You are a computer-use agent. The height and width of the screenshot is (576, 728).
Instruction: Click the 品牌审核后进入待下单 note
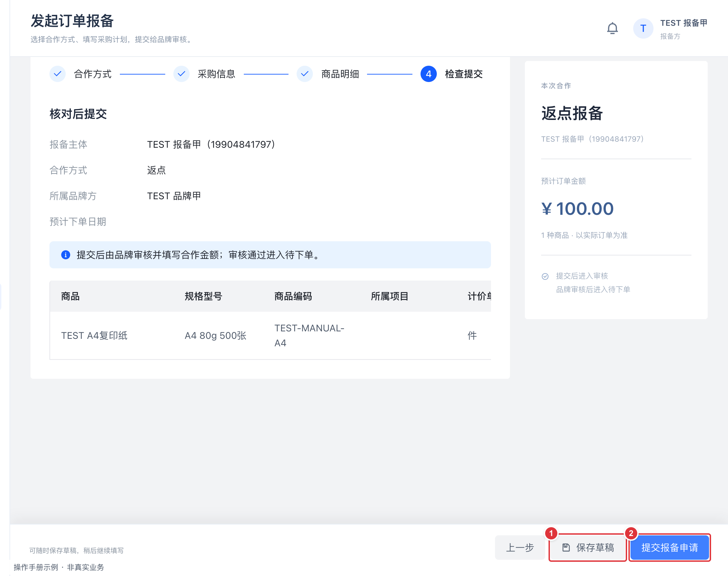tap(593, 289)
